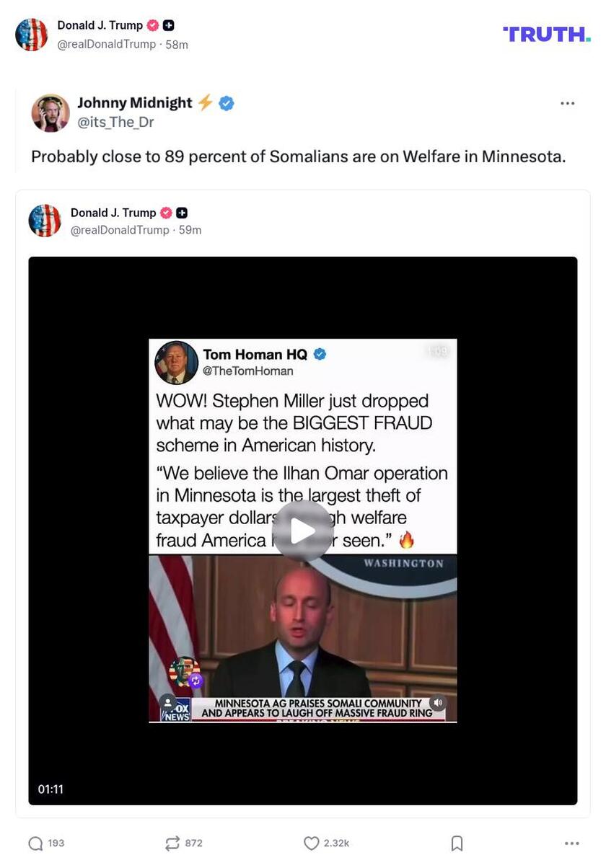The height and width of the screenshot is (868, 606).
Task: Click the reply comment icon
Action: (35, 843)
